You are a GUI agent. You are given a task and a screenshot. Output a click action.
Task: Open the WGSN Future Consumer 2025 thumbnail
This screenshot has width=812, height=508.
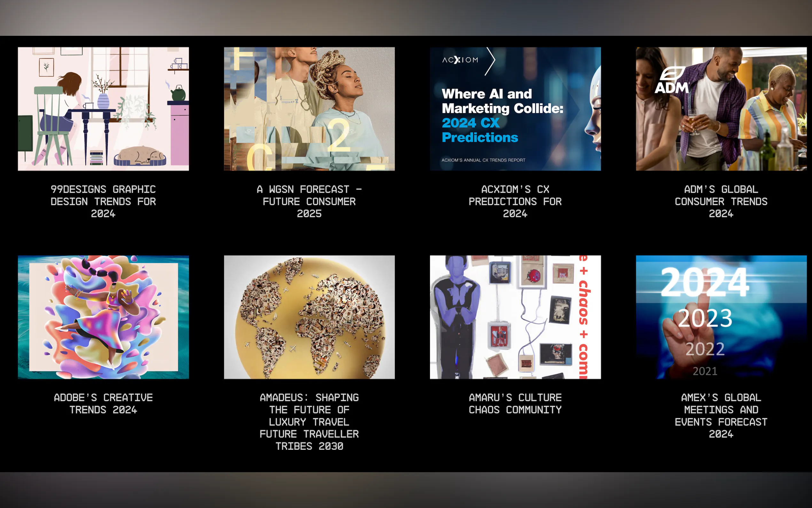pos(309,109)
